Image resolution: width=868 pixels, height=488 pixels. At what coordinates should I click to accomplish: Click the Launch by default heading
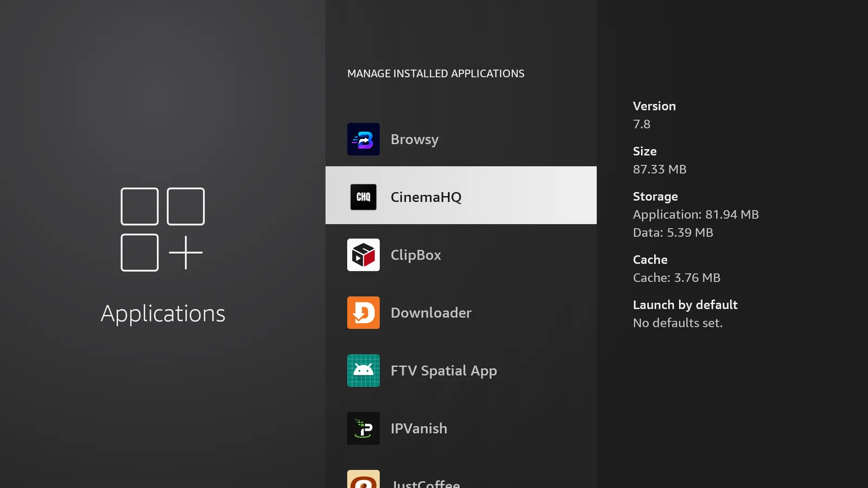tap(685, 305)
